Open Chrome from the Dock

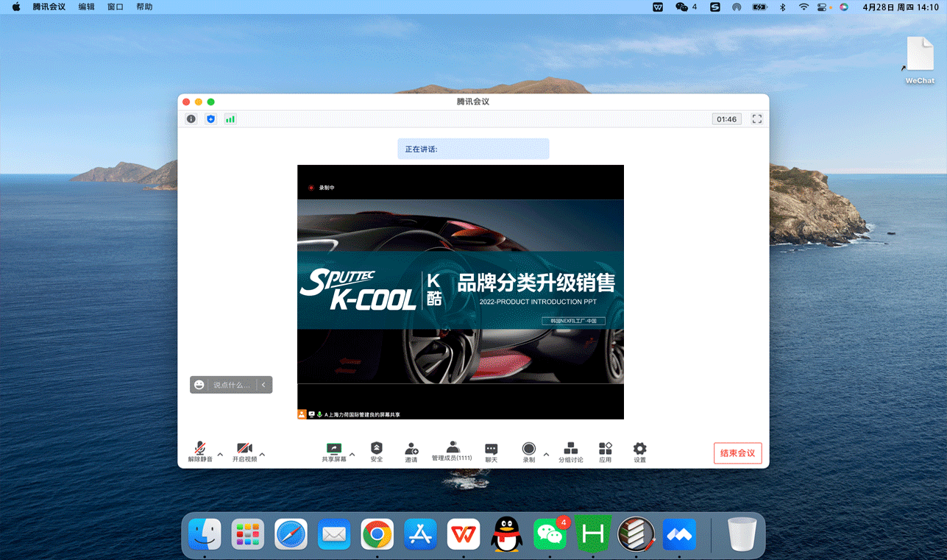click(377, 534)
